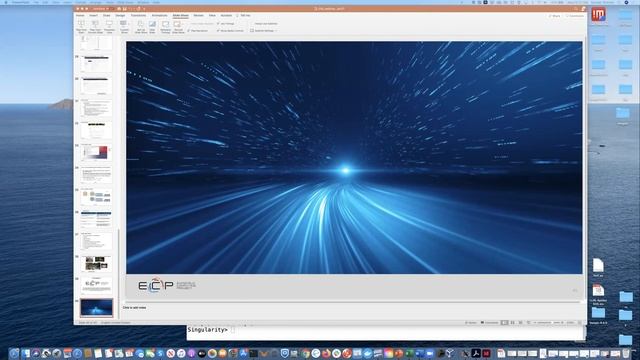Adjust the zoom slider in status bar
Viewport: 640px width, 360px height.
click(x=549, y=322)
